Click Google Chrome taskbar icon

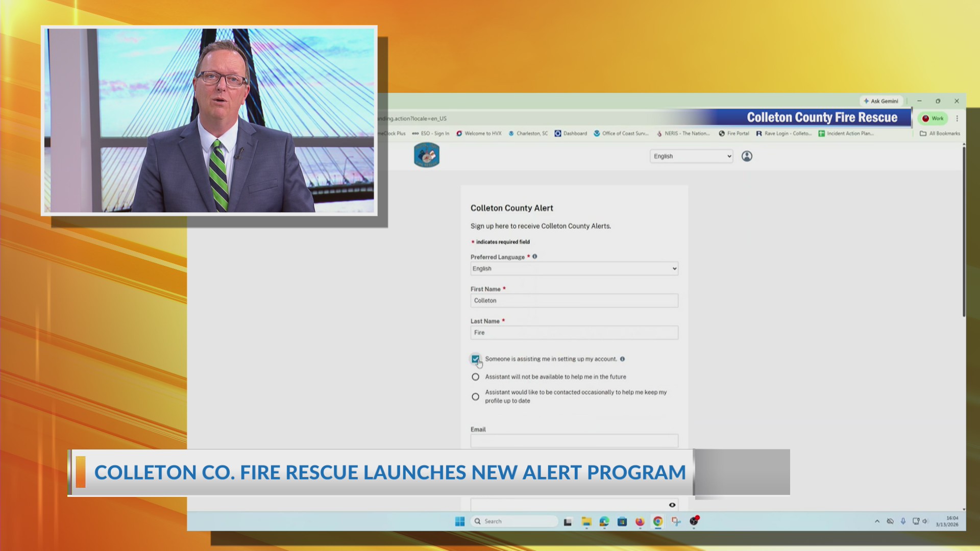(x=658, y=521)
